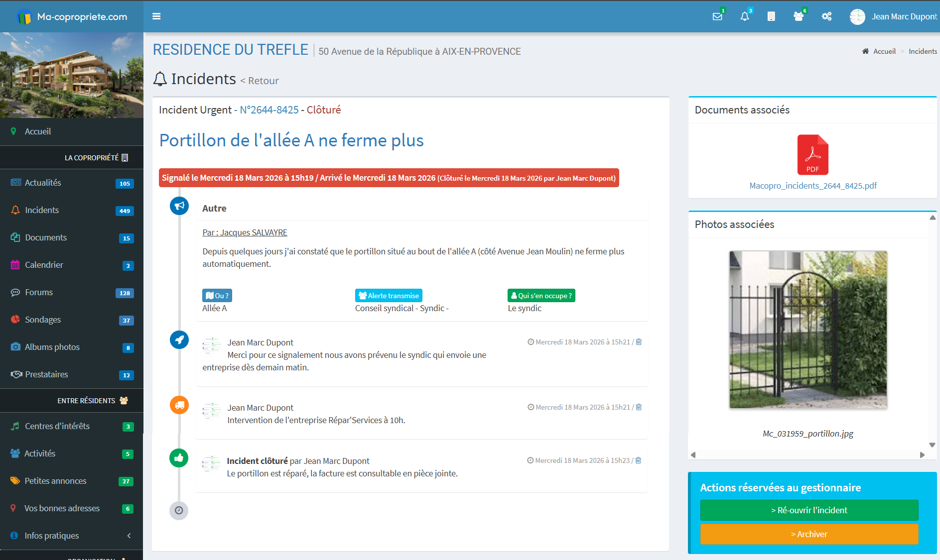Open Accueil in the sidebar
Screen dimensions: 940x560
pos(72,131)
